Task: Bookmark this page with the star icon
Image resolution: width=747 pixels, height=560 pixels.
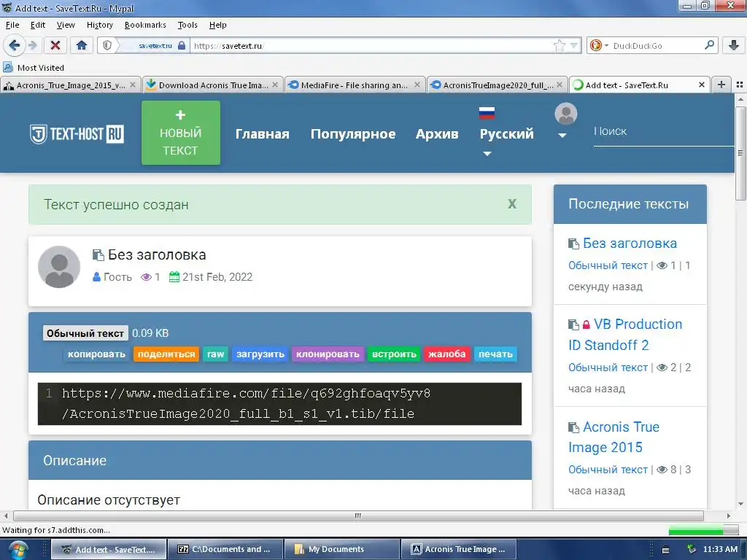Action: click(560, 46)
